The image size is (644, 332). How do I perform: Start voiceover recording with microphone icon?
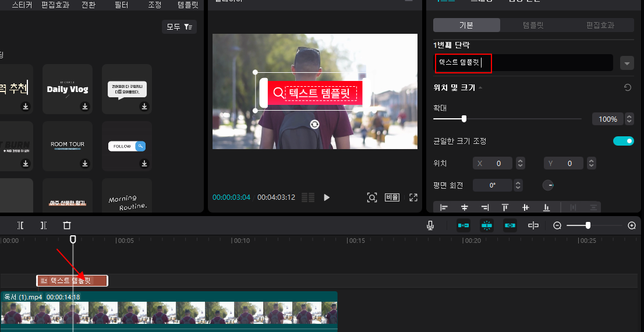coord(430,225)
